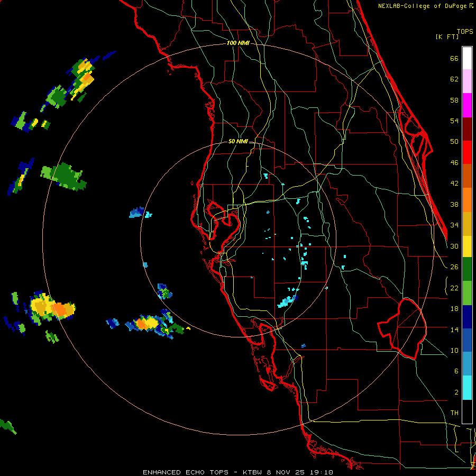This screenshot has height=476, width=476.
Task: Click the magenta legend swatch
Action: coord(467,105)
